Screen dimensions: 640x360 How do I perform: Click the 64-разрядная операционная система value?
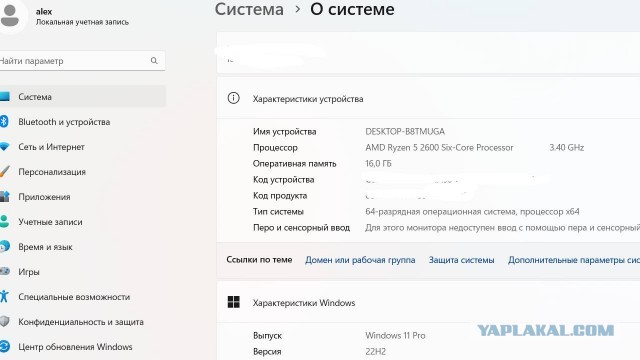click(472, 211)
